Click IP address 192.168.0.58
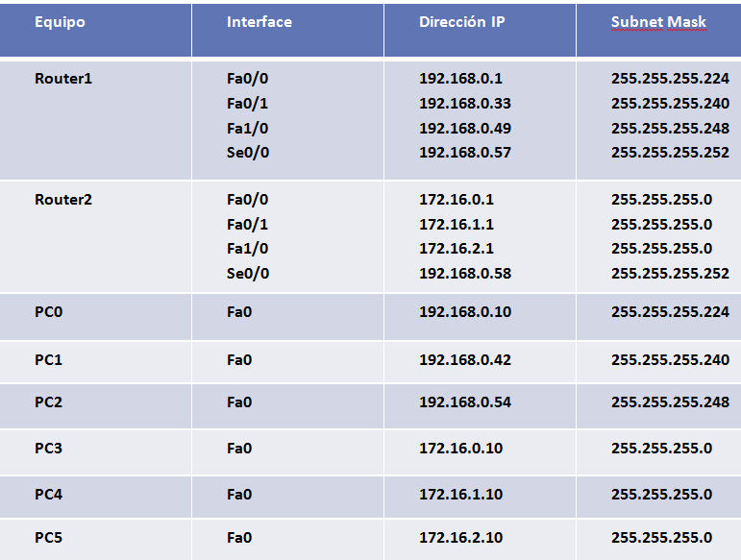 point(465,273)
